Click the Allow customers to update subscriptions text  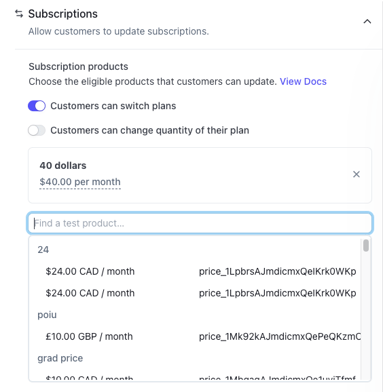119,31
